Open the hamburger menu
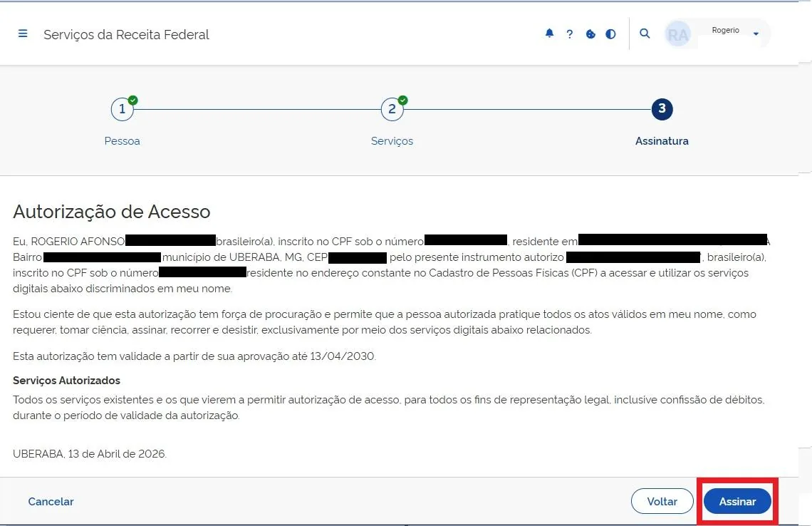This screenshot has width=812, height=526. pos(23,33)
